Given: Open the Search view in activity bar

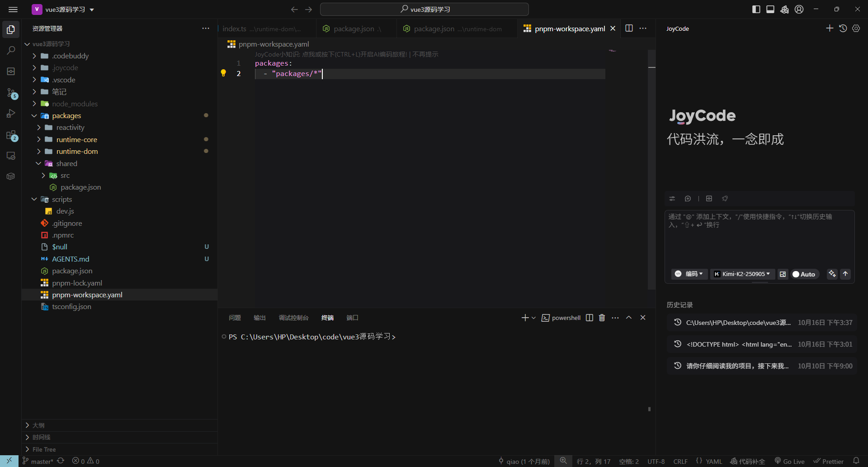Looking at the screenshot, I should pos(11,51).
